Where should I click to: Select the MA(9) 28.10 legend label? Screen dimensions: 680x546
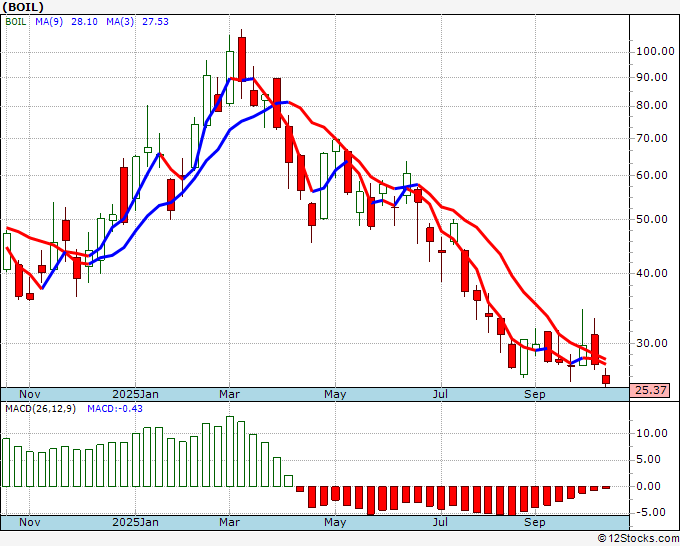pos(56,22)
